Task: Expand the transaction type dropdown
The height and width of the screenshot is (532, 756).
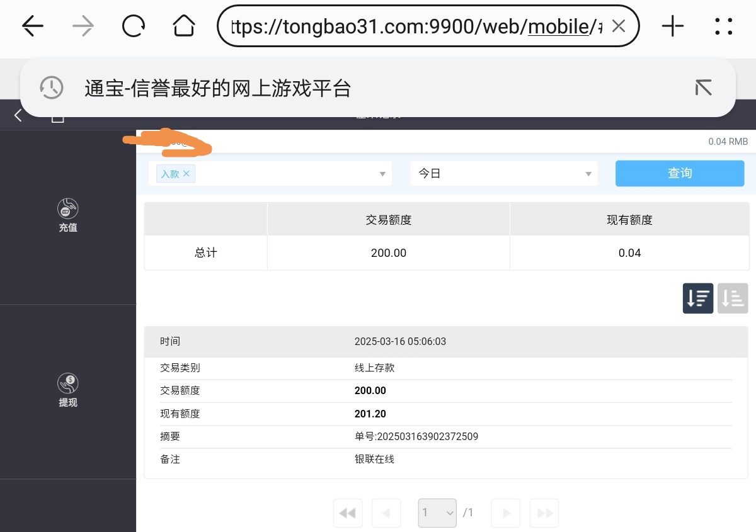Action: point(382,174)
